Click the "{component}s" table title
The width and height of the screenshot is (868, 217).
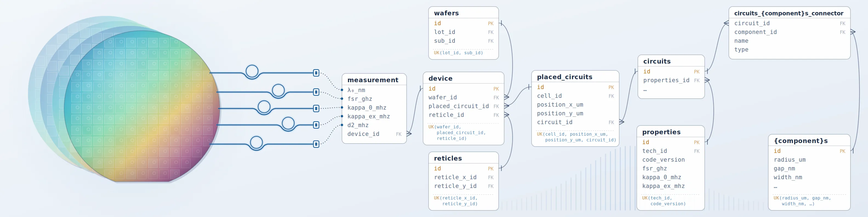(x=801, y=141)
